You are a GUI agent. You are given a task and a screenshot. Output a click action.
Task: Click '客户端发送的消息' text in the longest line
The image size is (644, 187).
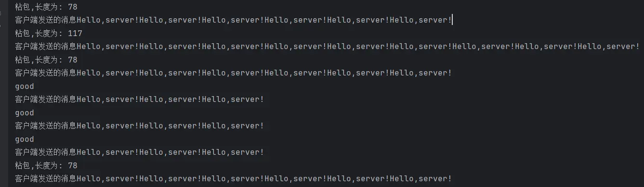point(46,47)
